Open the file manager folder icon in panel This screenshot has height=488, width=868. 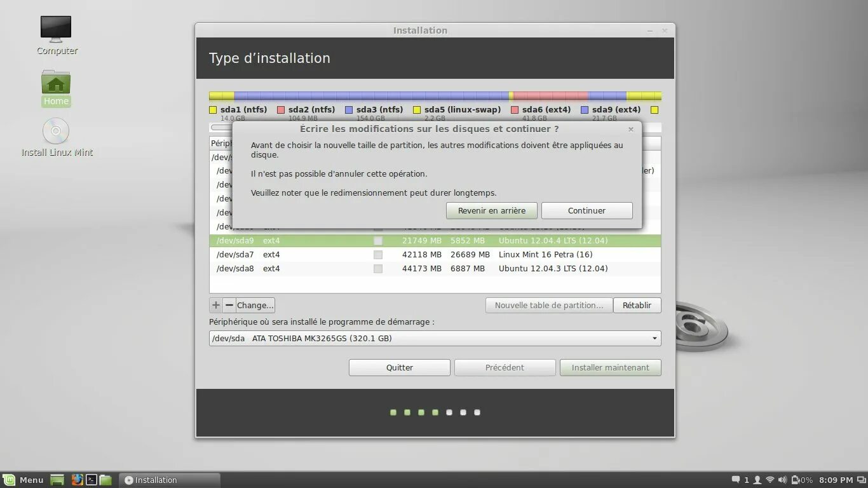(105, 480)
